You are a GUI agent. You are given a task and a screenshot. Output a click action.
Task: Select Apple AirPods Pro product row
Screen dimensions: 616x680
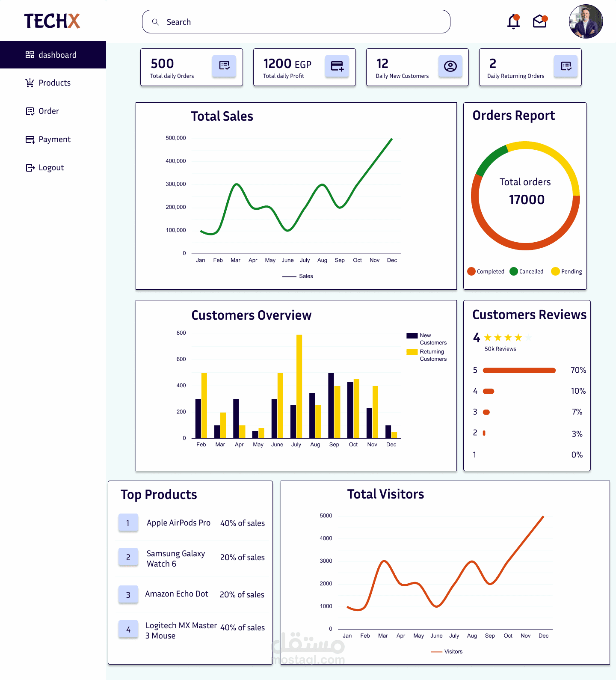(x=192, y=523)
